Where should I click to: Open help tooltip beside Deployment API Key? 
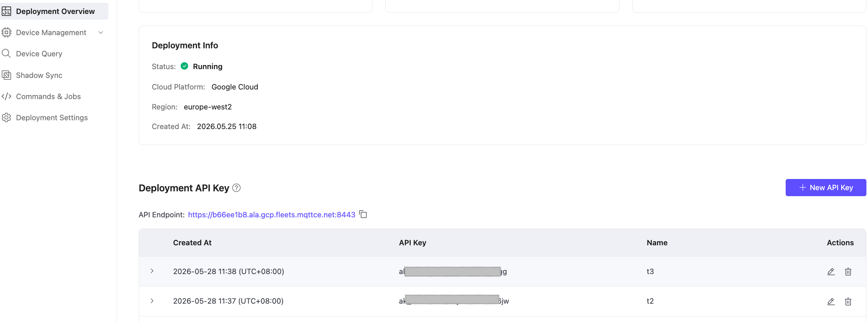[237, 188]
